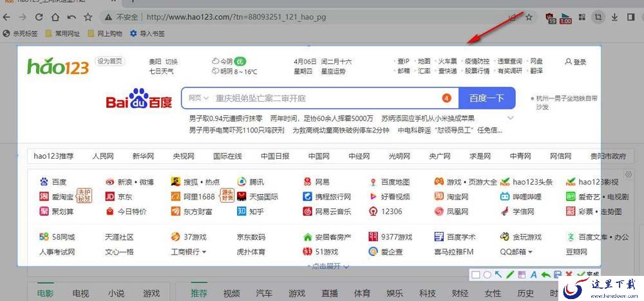The height and width of the screenshot is (301, 644).
Task: Confirm screenshot with green checkmark 完成
Action: click(588, 274)
